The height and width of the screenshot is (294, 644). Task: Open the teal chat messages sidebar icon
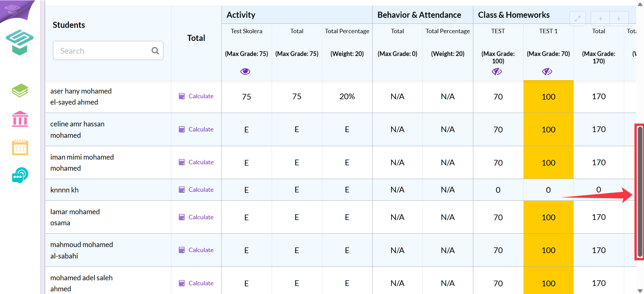(20, 175)
